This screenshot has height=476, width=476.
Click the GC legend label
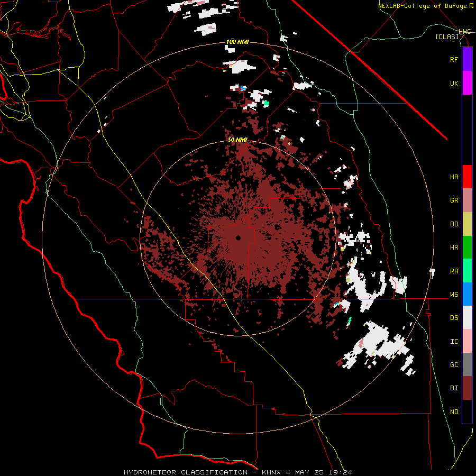[454, 364]
